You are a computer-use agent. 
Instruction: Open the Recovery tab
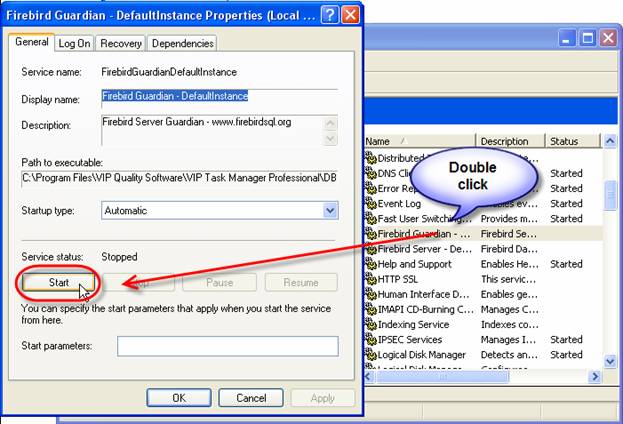(x=120, y=43)
